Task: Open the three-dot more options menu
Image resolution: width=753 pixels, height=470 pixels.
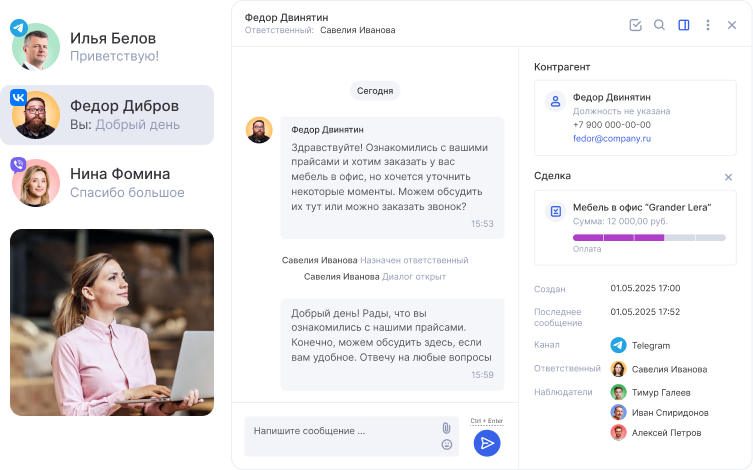Action: pos(708,25)
